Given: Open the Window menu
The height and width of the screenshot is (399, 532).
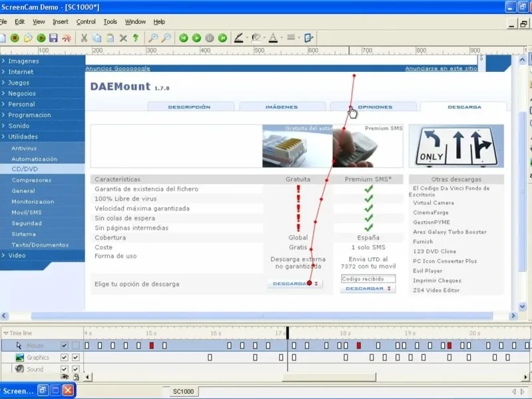Looking at the screenshot, I should click(x=136, y=22).
